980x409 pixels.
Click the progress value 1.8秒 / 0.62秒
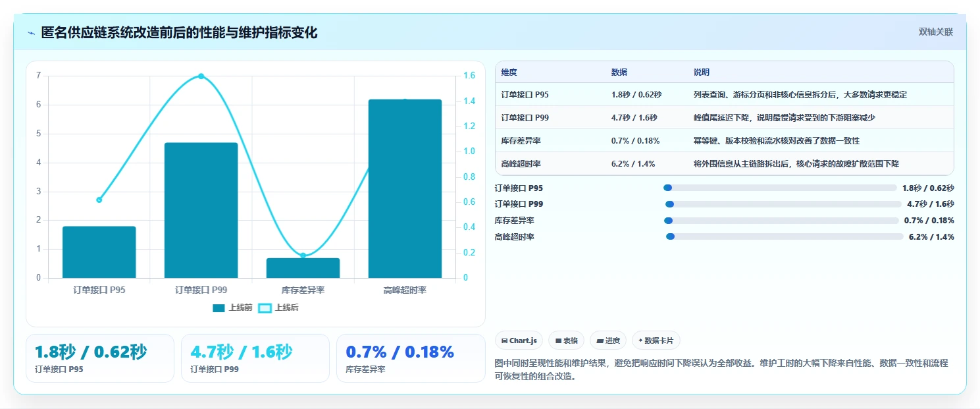[928, 188]
